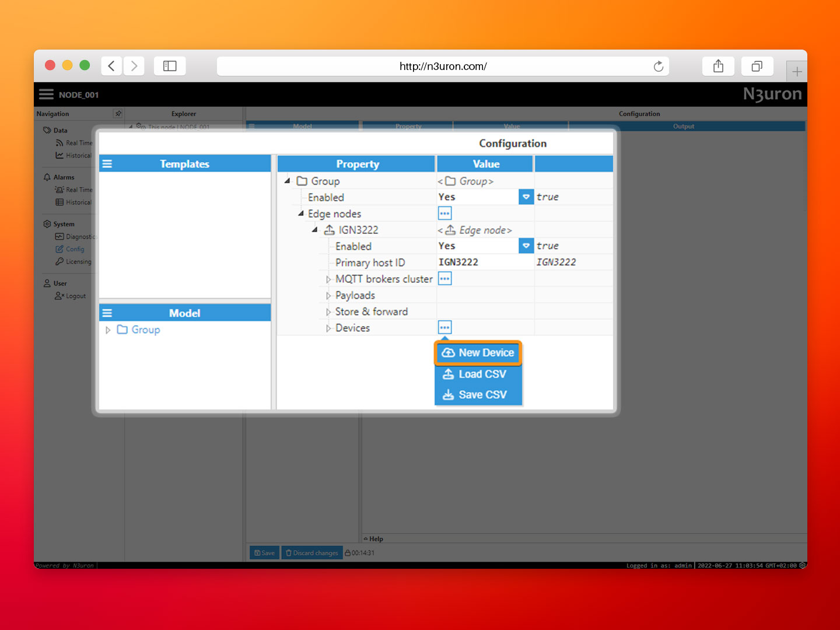840x630 pixels.
Task: Open Real Time under Data
Action: click(74, 143)
